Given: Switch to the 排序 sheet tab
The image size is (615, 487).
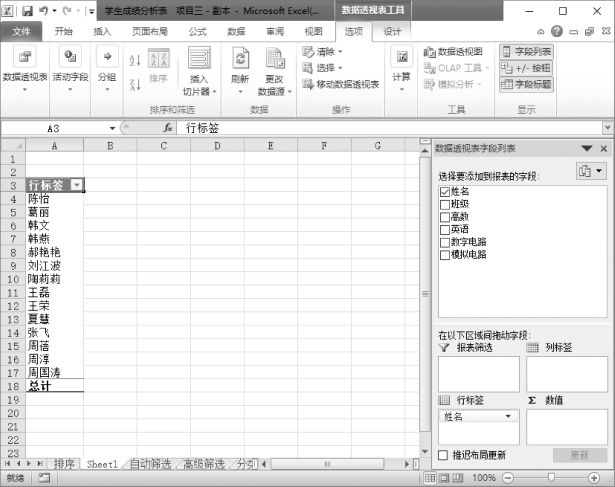Looking at the screenshot, I should pyautogui.click(x=64, y=464).
